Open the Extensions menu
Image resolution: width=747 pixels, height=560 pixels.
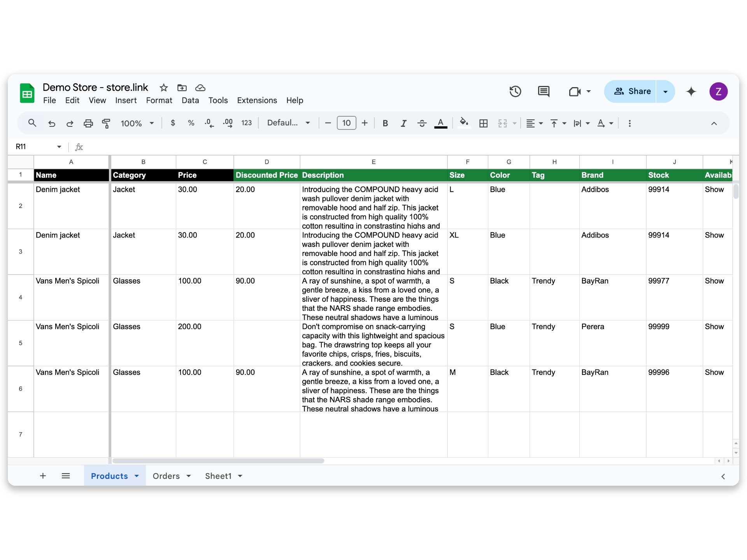click(257, 100)
